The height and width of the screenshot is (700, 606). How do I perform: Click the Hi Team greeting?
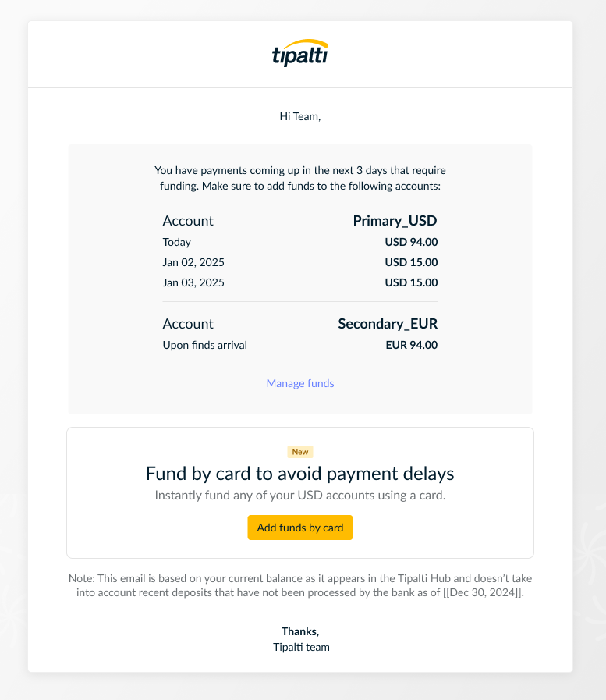[299, 116]
